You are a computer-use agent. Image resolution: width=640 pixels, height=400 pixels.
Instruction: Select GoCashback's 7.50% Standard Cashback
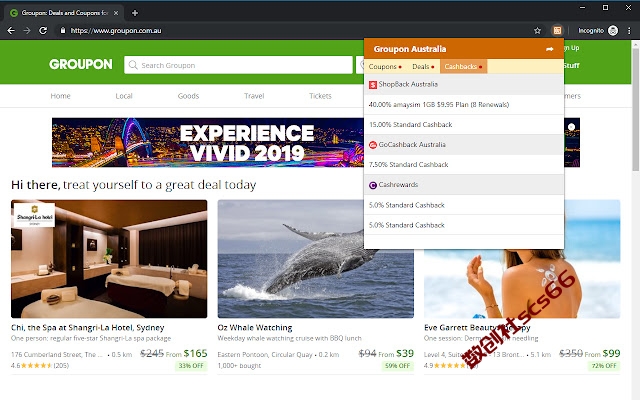[x=464, y=165]
